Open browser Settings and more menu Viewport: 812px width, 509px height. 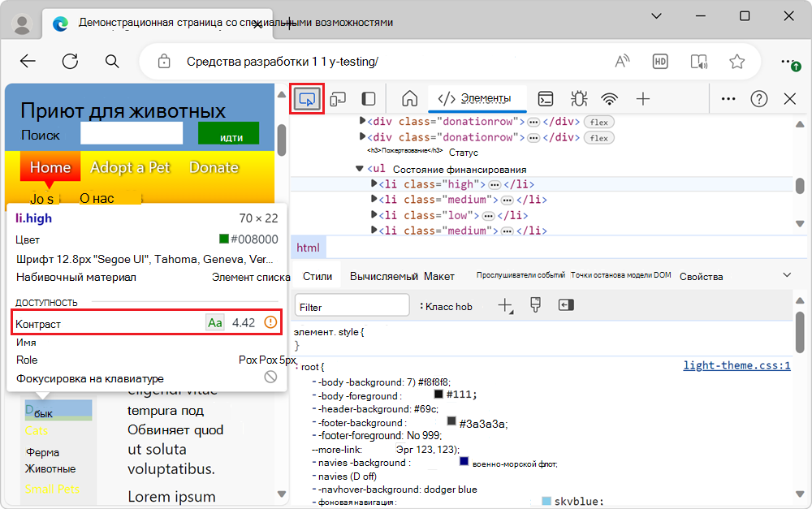[x=789, y=63]
